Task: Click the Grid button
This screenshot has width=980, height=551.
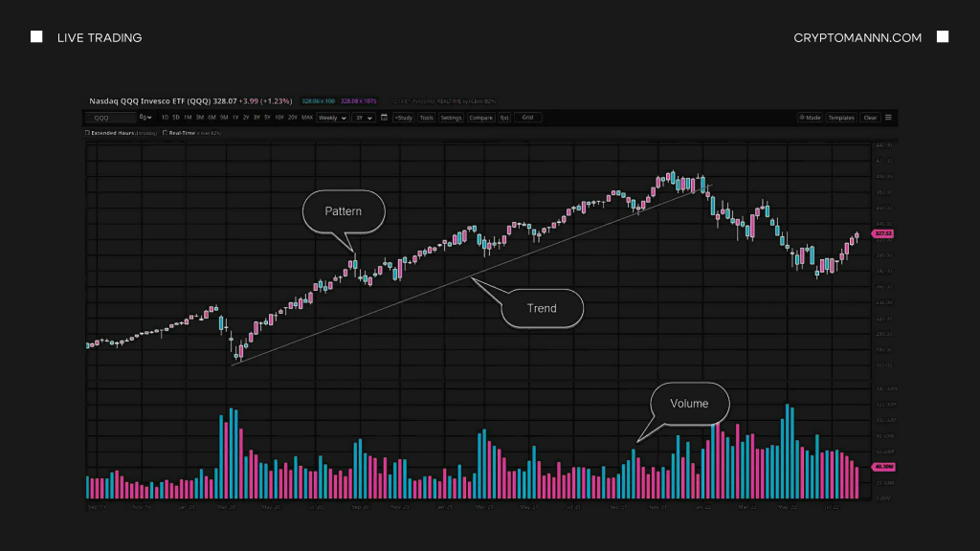Action: (527, 118)
